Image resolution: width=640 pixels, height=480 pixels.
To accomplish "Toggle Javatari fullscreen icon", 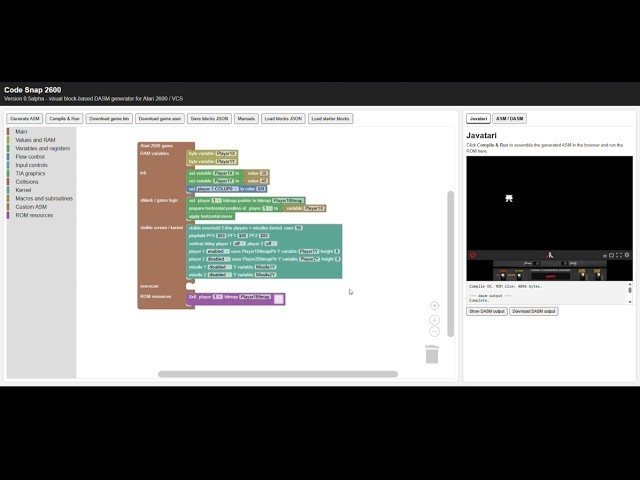I will coord(619,255).
